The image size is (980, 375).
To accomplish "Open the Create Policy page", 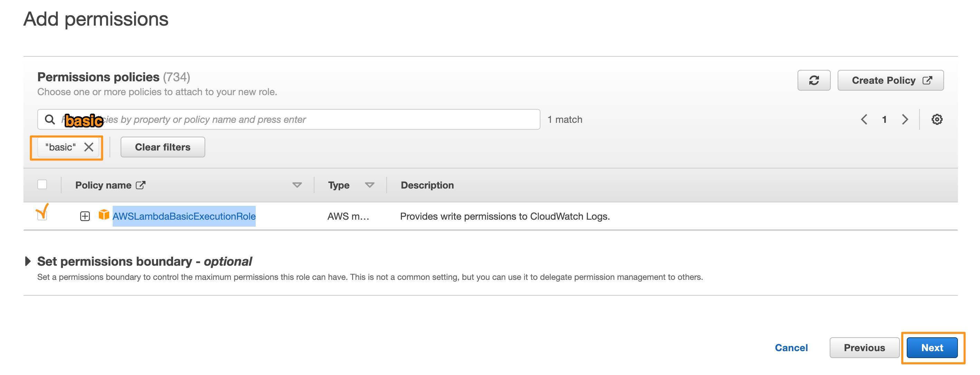I will coord(890,80).
